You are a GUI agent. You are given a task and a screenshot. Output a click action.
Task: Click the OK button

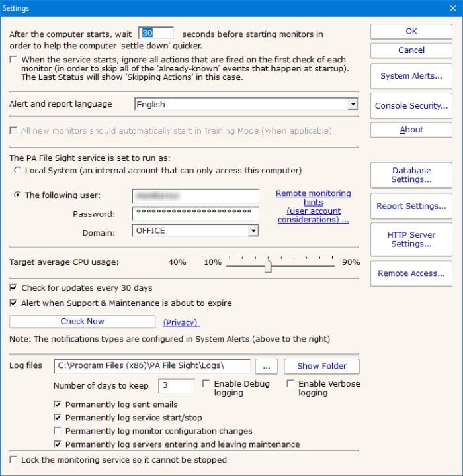pos(411,31)
